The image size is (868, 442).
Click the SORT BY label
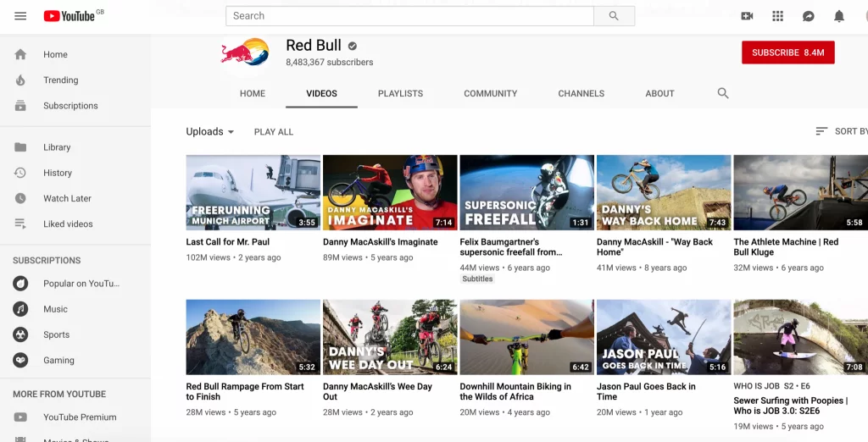pyautogui.click(x=851, y=131)
